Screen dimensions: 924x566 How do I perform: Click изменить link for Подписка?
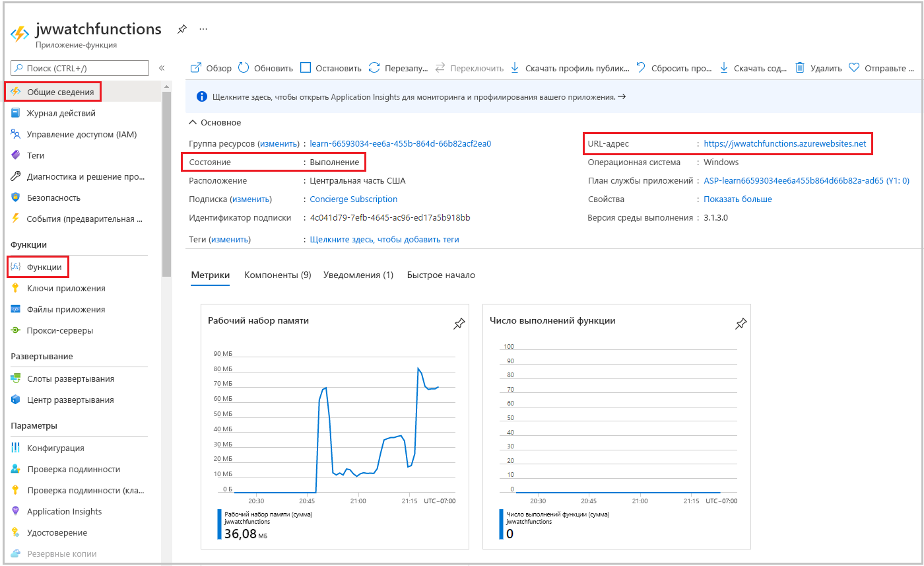251,199
